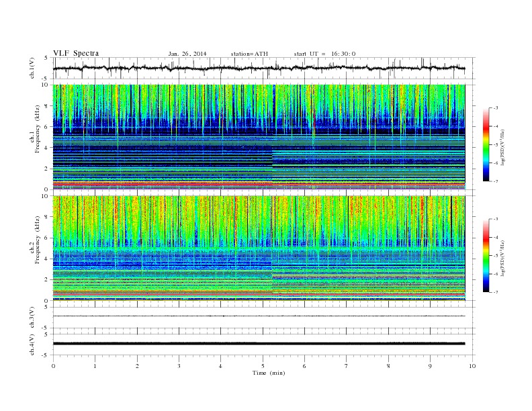This screenshot has height=411, width=532.
Task: Click the time axis tick label '1'
Action: [95, 366]
